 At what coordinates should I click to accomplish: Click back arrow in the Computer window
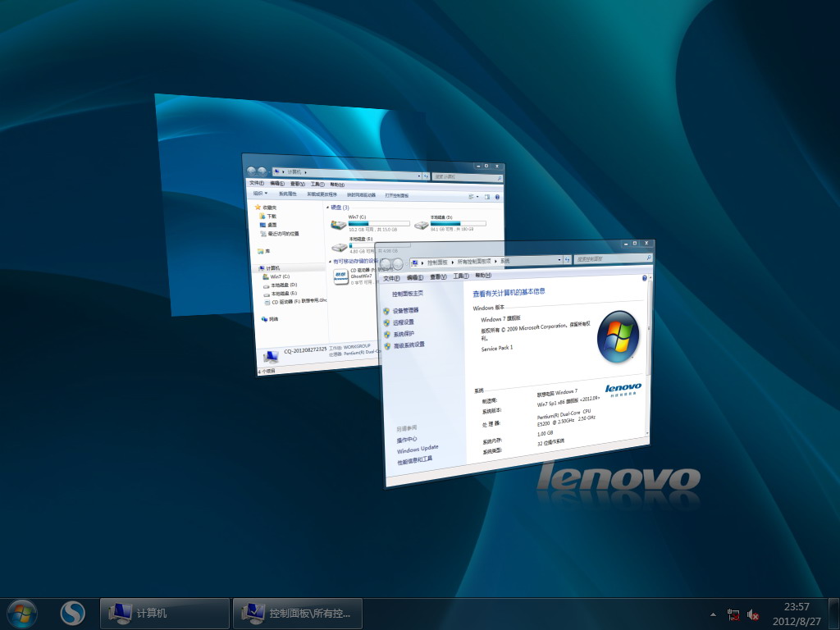(x=251, y=171)
